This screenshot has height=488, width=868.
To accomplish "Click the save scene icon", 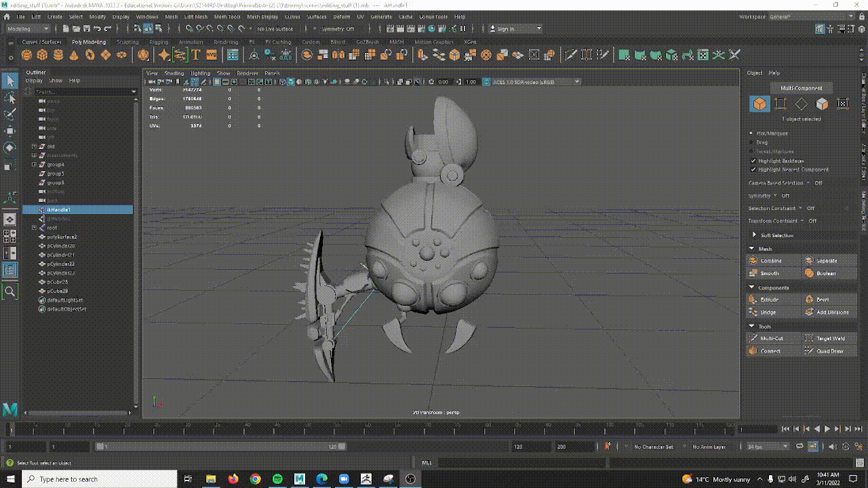I will (x=87, y=28).
